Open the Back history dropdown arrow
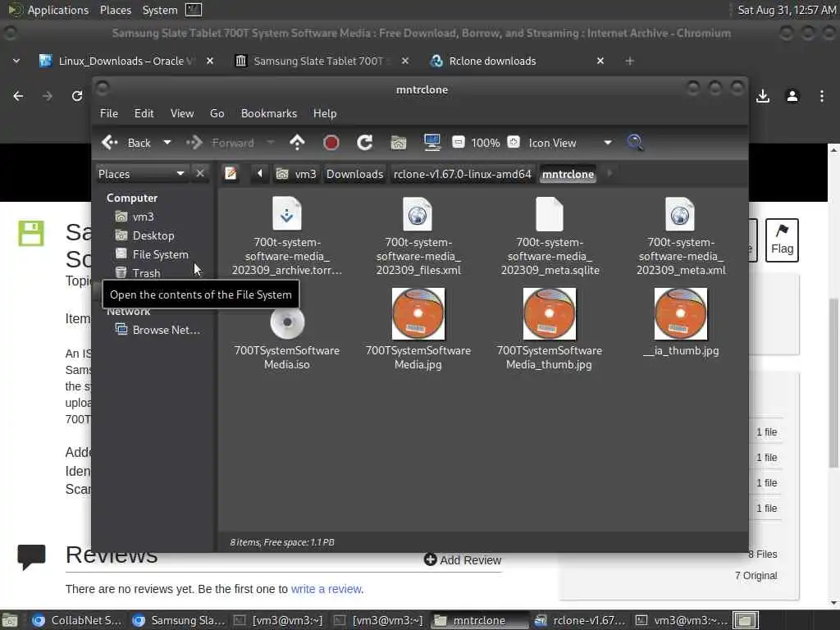840x630 pixels. (167, 143)
